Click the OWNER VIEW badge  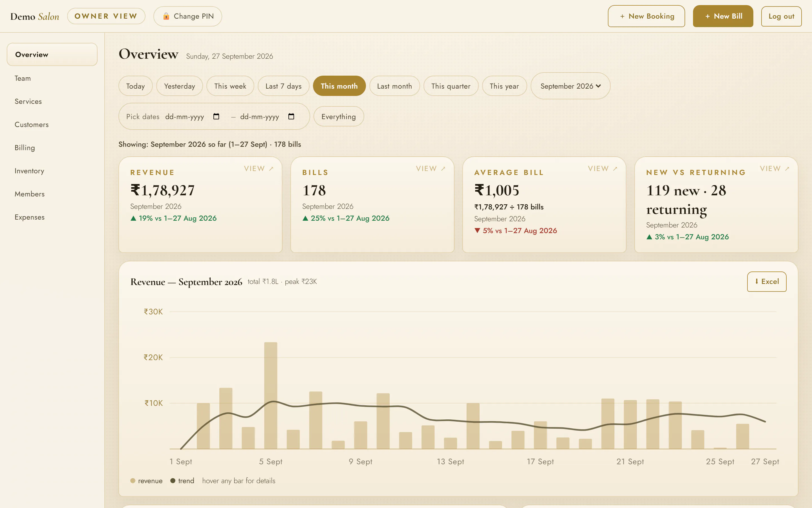(106, 16)
